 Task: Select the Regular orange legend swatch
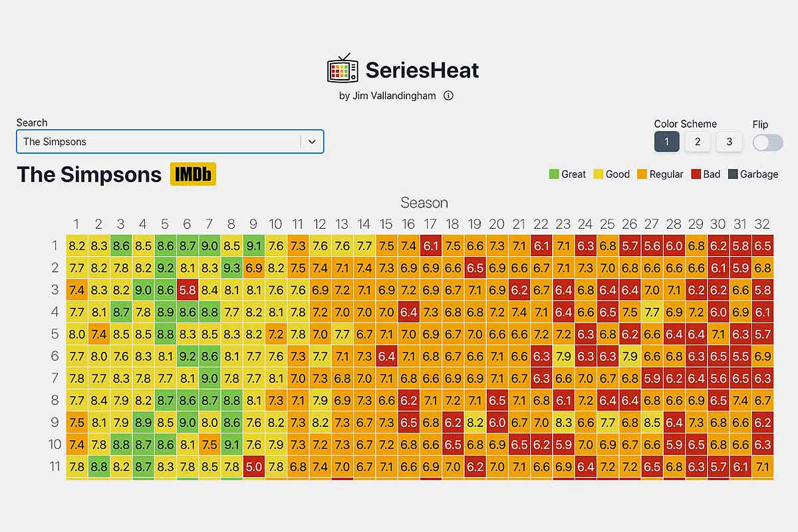[x=642, y=174]
